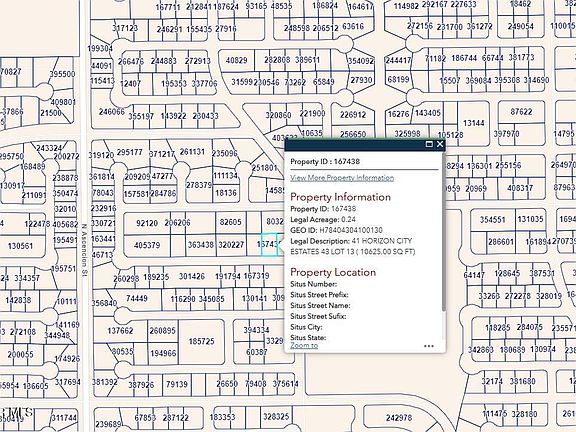Image resolution: width=576 pixels, height=432 pixels.
Task: Select parcel 394334 on the map
Action: click(x=256, y=330)
